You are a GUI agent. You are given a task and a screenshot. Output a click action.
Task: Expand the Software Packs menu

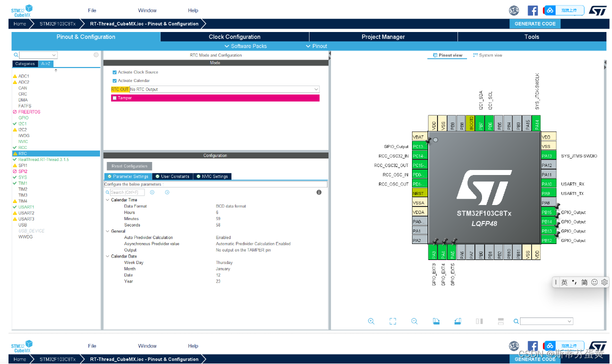pos(245,46)
